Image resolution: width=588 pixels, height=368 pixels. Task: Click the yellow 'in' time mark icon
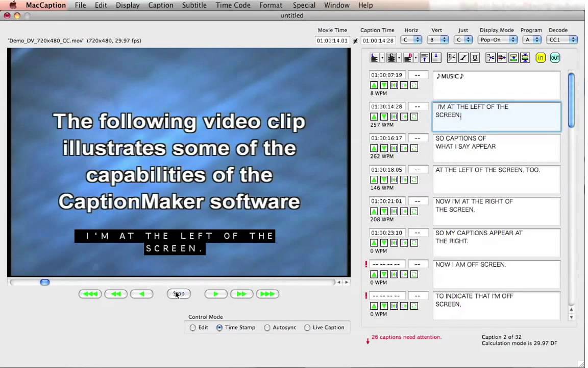point(541,57)
